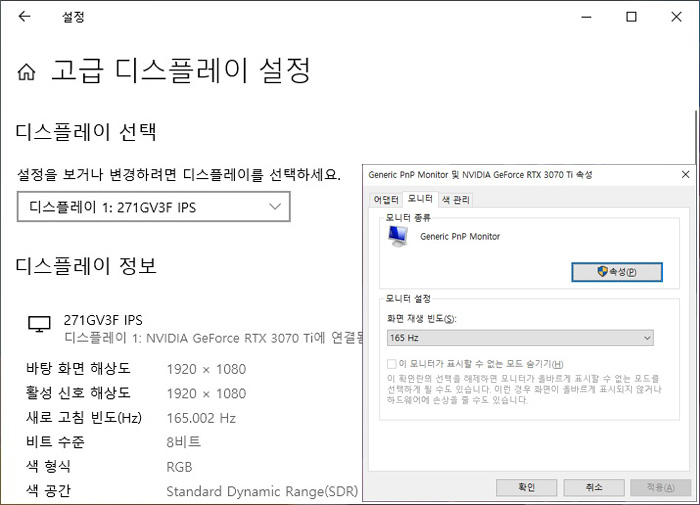Open the 디스플레이 1: 271GV3F IPS dropdown

pos(154,207)
